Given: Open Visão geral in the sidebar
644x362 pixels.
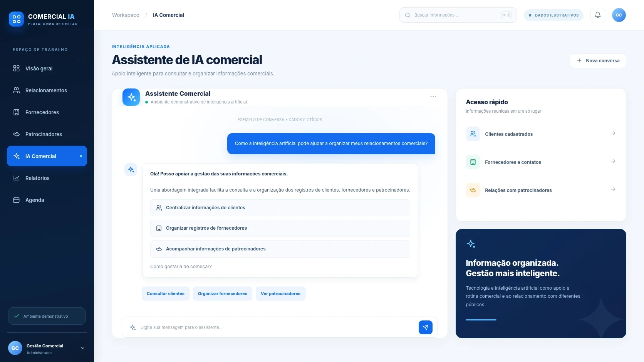Looking at the screenshot, I should click(47, 68).
